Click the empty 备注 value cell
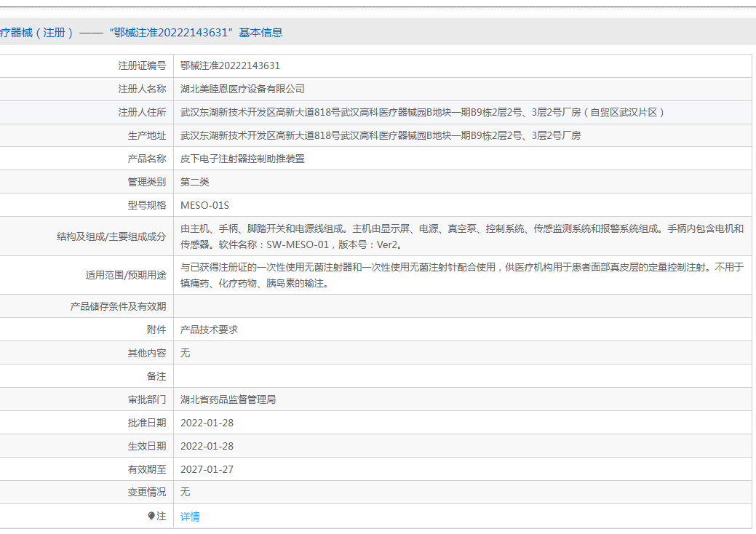The width and height of the screenshot is (756, 534). 462,376
